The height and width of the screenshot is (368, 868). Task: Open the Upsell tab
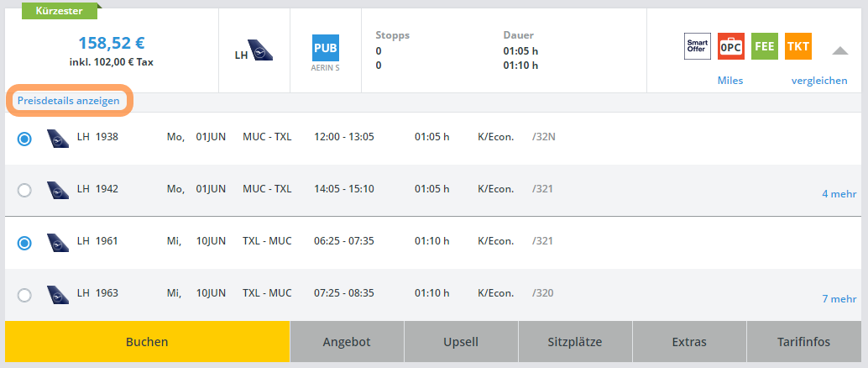coord(461,342)
